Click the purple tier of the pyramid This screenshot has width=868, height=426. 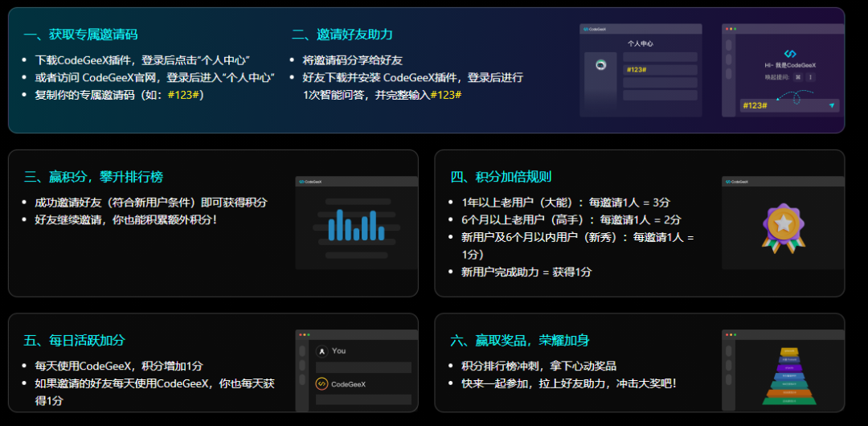(789, 368)
